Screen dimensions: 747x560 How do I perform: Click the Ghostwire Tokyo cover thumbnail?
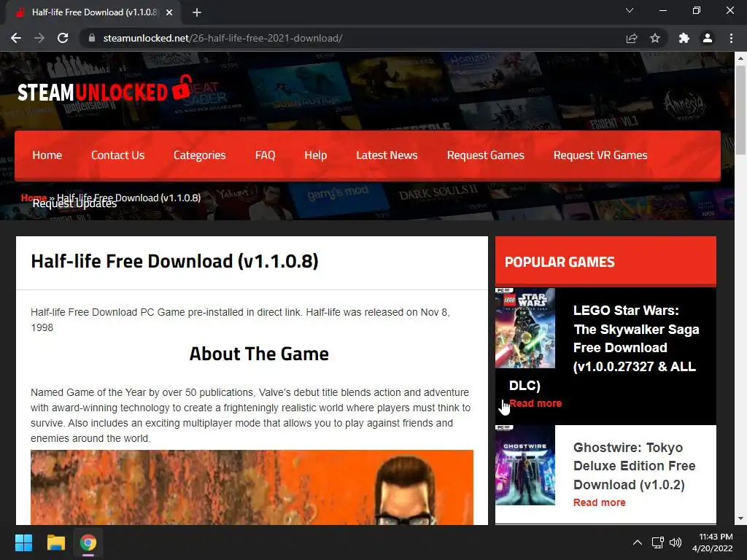(x=525, y=465)
